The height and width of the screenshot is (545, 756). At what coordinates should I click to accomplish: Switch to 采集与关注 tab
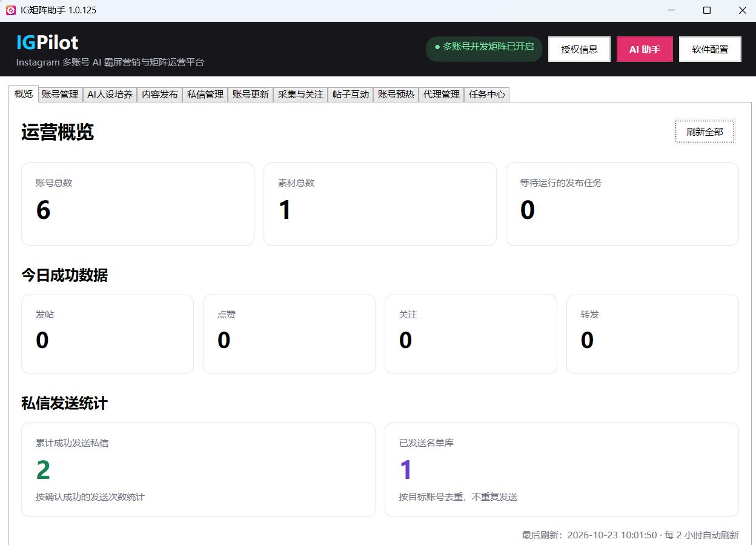(x=300, y=95)
